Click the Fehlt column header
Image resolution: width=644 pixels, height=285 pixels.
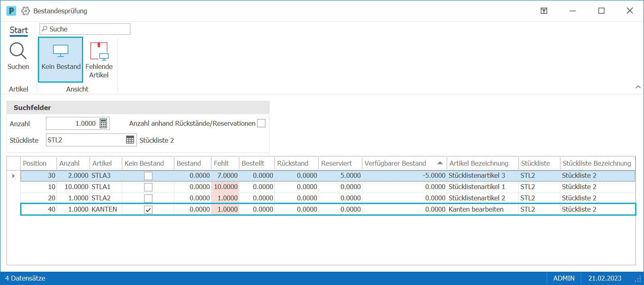225,163
